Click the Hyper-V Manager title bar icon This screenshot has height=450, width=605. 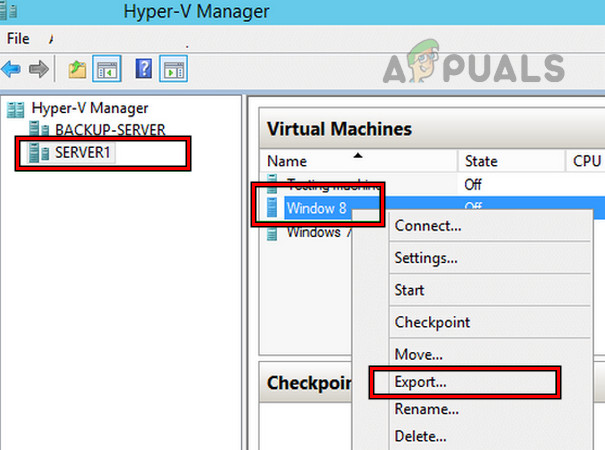click(8, 10)
